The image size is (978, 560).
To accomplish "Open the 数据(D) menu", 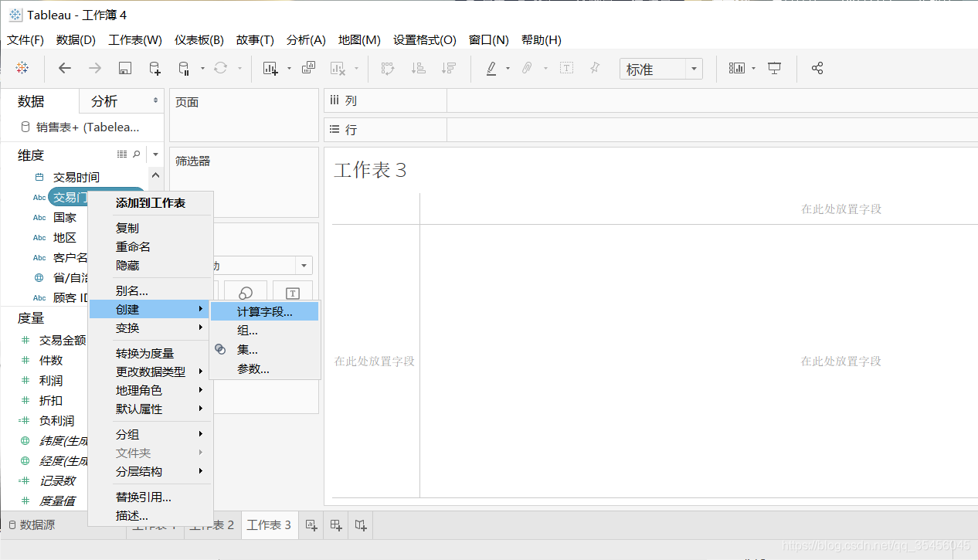I will pos(76,39).
